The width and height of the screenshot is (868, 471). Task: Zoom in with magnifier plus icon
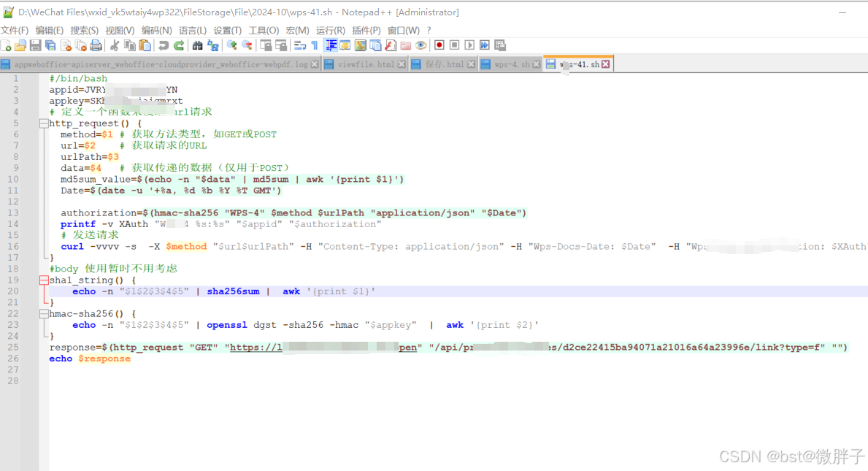tap(232, 45)
